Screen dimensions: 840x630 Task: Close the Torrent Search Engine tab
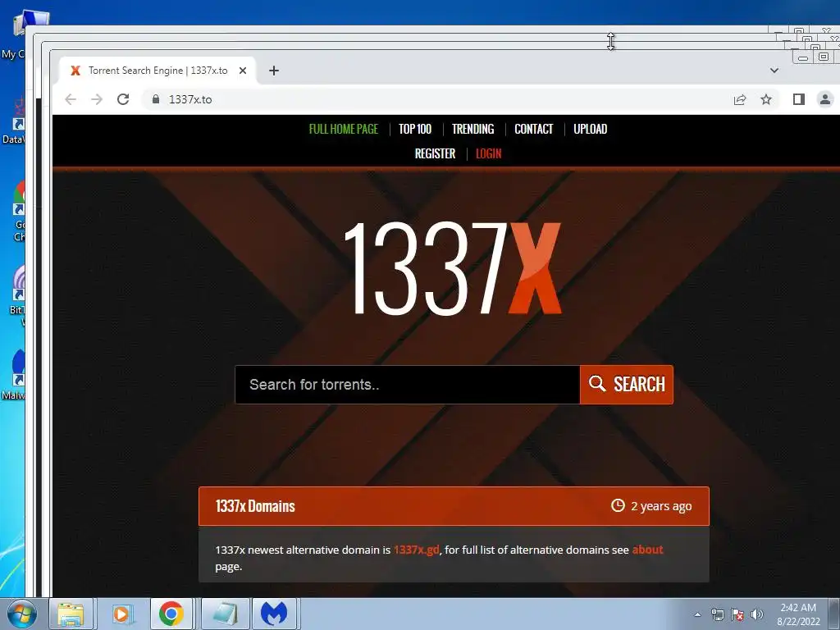[x=243, y=71]
